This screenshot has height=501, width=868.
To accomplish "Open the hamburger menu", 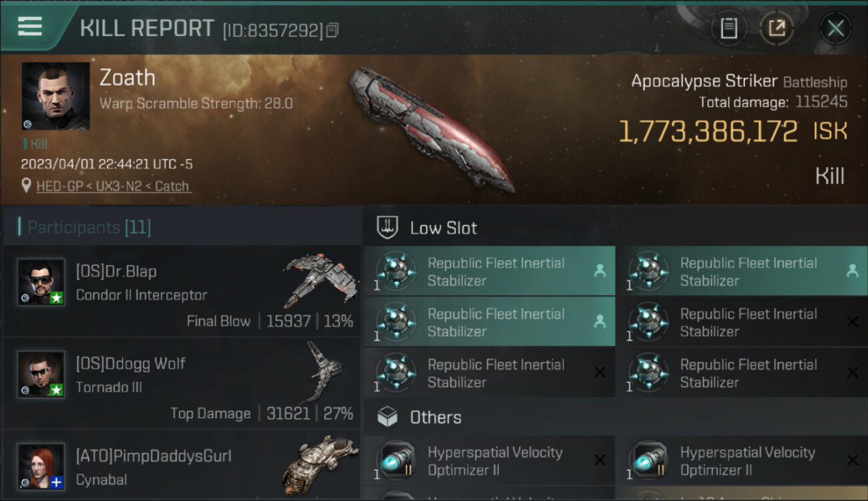I will click(30, 27).
